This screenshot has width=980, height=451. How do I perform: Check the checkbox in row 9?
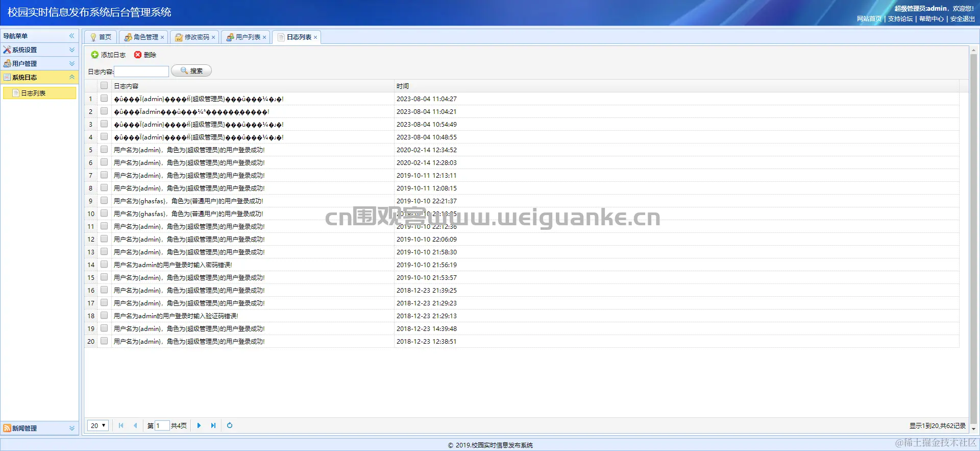[104, 201]
